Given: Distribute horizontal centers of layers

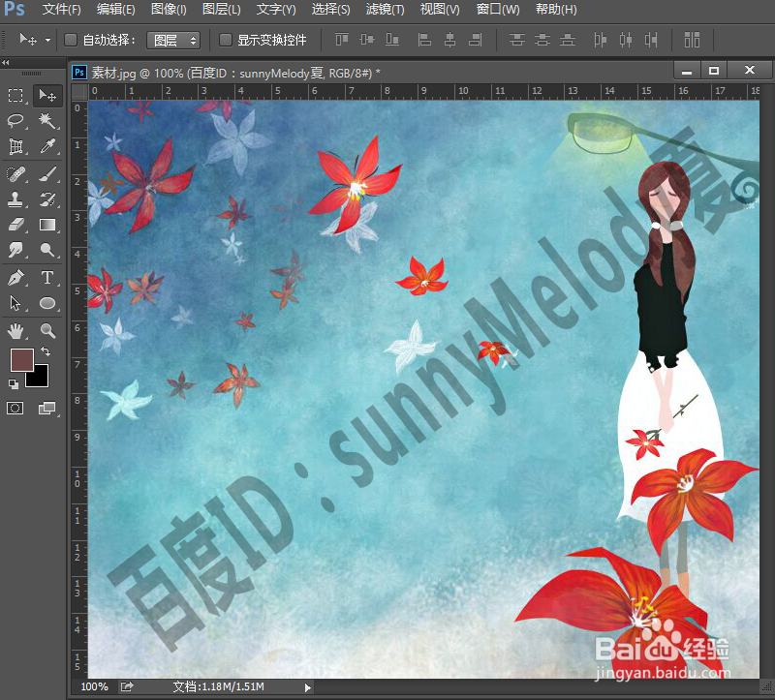Looking at the screenshot, I should pos(626,40).
